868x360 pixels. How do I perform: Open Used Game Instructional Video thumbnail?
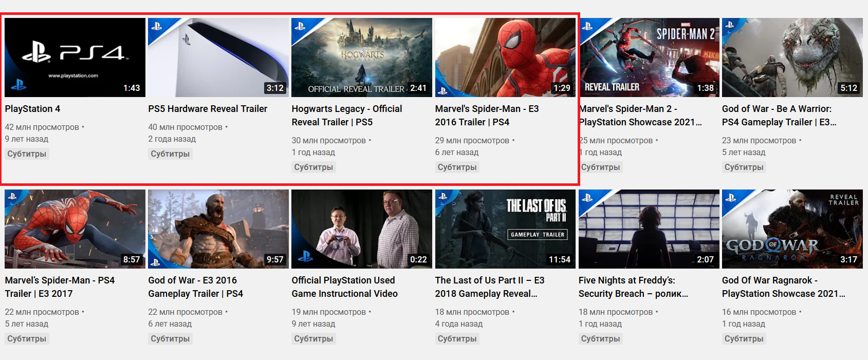coord(362,229)
